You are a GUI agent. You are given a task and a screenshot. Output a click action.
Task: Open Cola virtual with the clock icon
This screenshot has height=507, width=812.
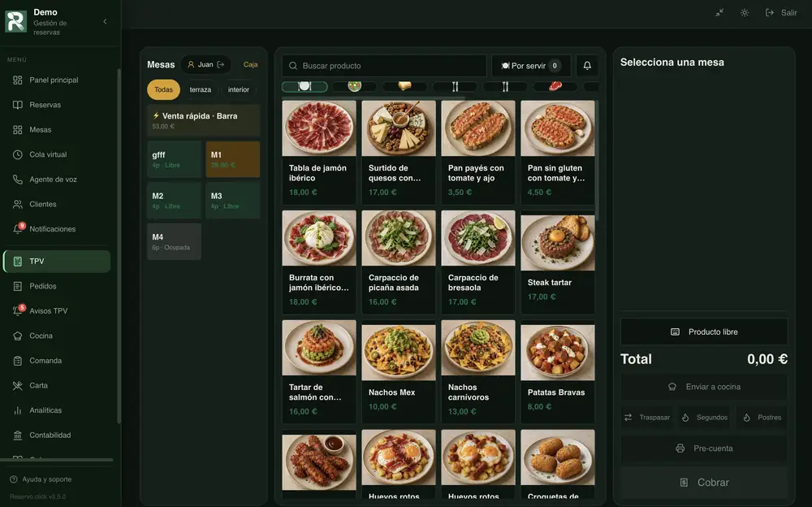18,154
